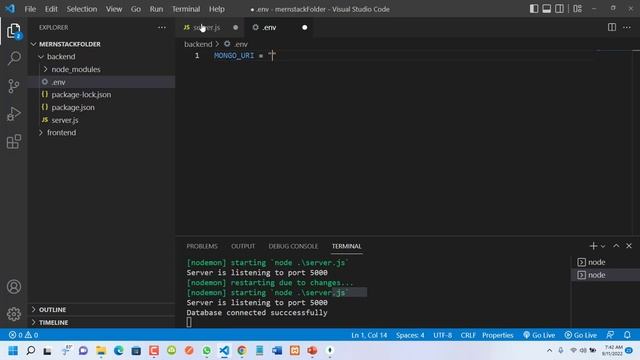The height and width of the screenshot is (360, 640).
Task: Click Explorer's more actions ellipsis
Action: click(x=162, y=27)
